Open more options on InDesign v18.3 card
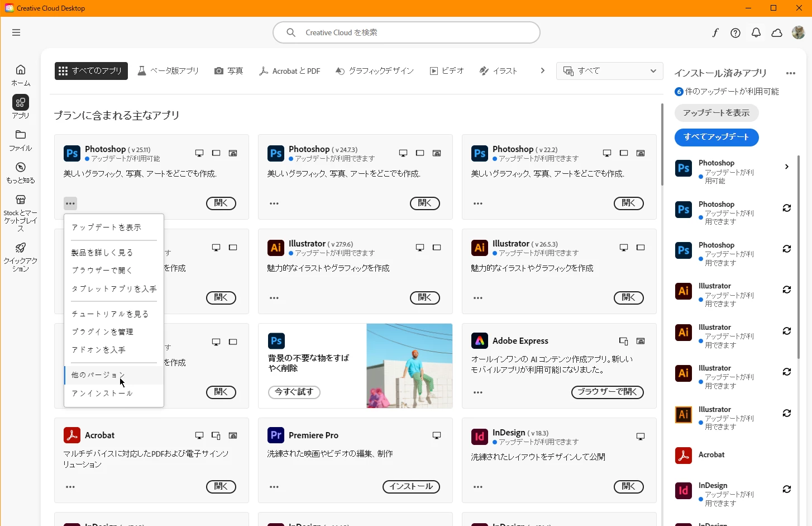This screenshot has height=526, width=812. pyautogui.click(x=478, y=487)
